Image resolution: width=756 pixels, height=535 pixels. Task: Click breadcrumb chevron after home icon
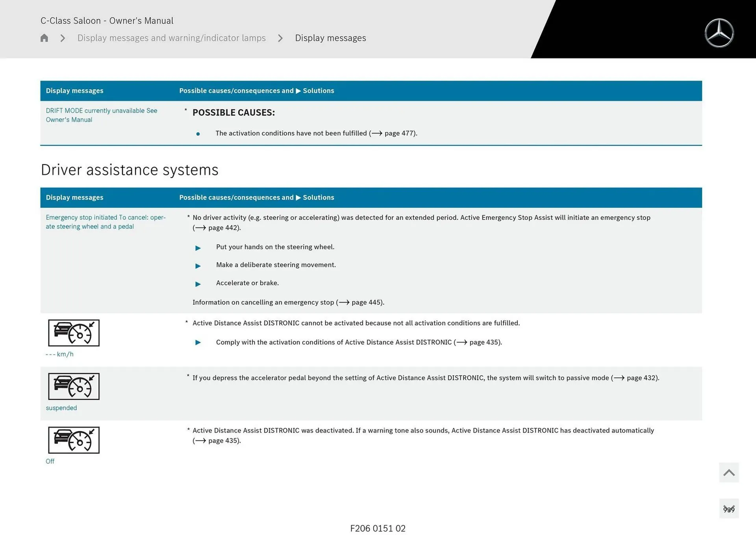pyautogui.click(x=63, y=38)
